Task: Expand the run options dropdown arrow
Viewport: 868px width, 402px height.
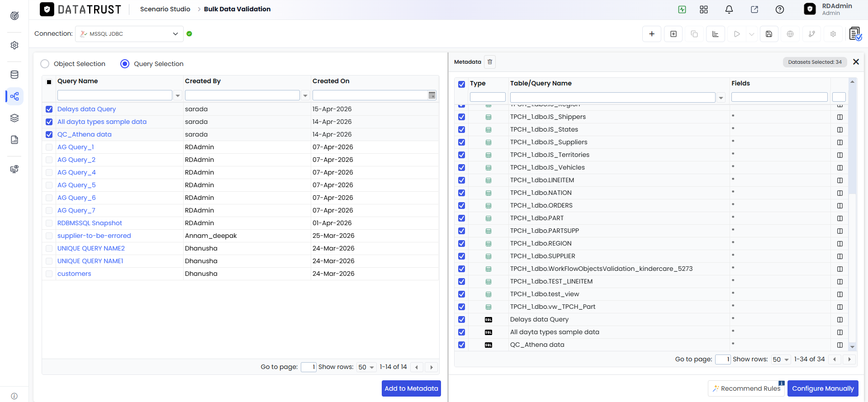Action: (751, 34)
